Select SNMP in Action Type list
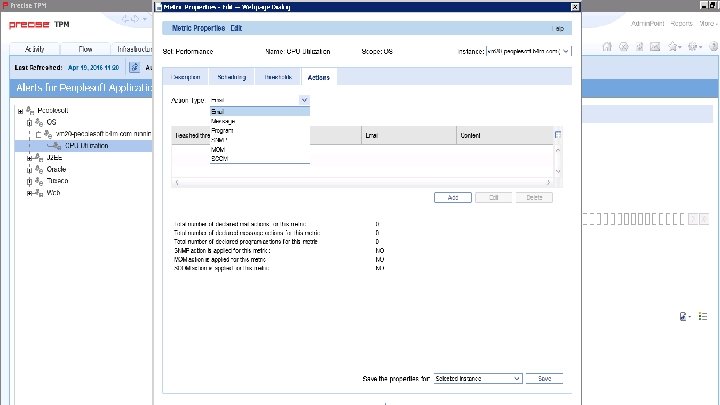This screenshot has width=720, height=405. point(260,140)
